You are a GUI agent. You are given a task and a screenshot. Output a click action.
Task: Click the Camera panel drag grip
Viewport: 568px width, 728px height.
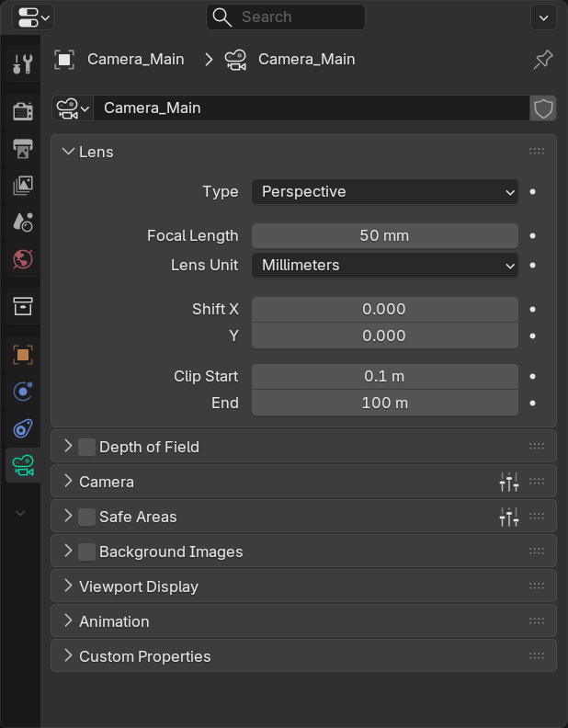[537, 481]
